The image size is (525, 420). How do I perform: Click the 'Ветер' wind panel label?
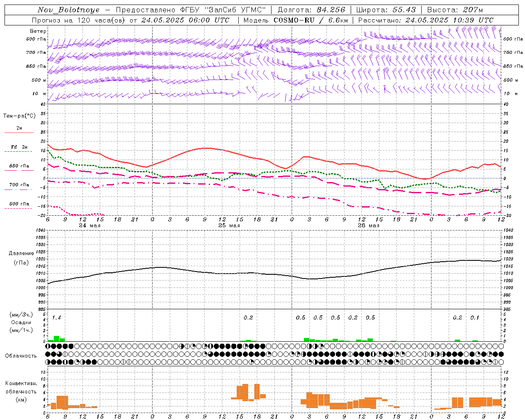[x=38, y=31]
